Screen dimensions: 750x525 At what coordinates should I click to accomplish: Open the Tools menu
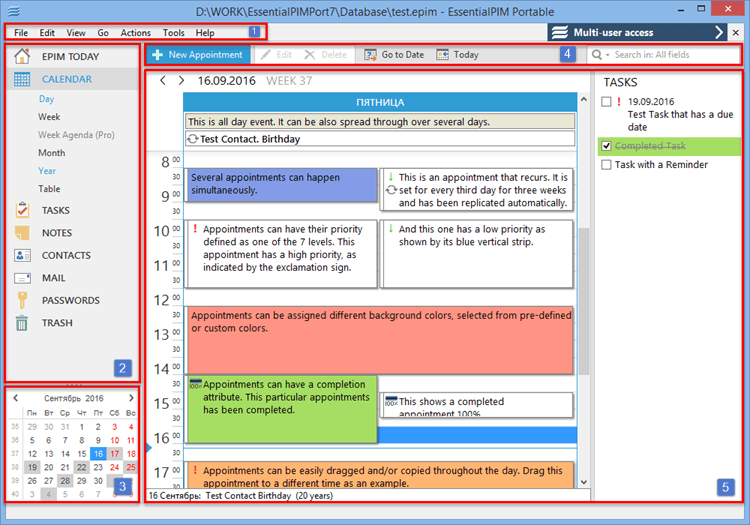(174, 33)
